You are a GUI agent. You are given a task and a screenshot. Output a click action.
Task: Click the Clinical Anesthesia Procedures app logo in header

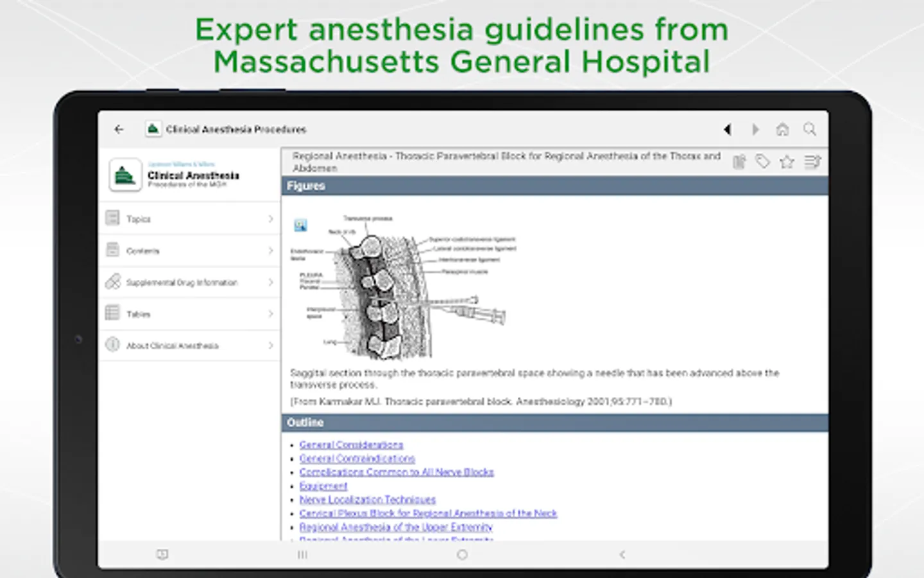[153, 129]
